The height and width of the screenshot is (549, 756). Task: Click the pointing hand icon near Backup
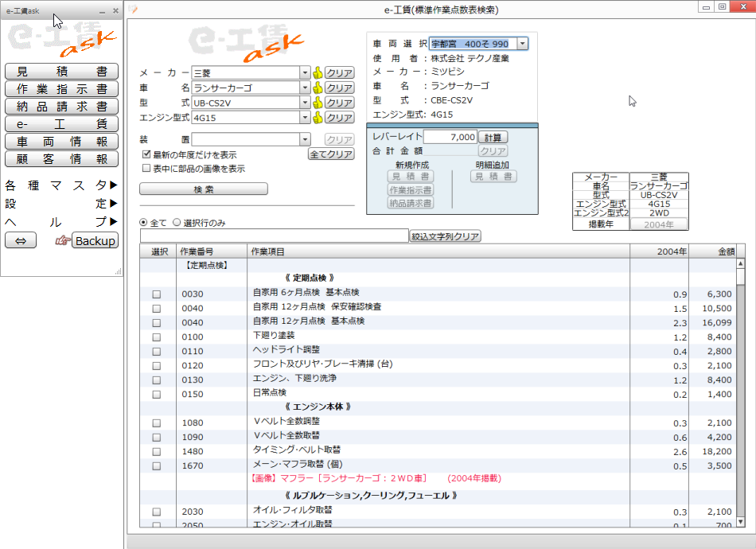(x=62, y=240)
